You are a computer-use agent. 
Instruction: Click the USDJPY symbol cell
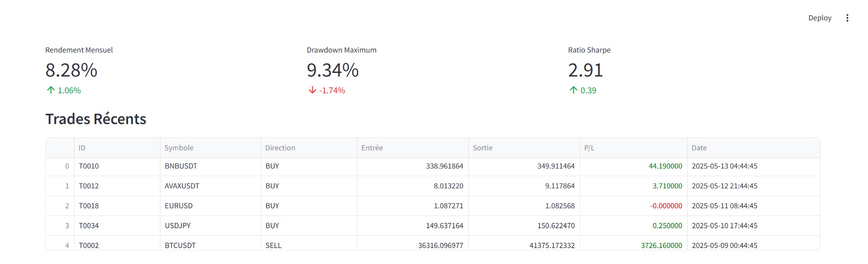pyautogui.click(x=210, y=226)
